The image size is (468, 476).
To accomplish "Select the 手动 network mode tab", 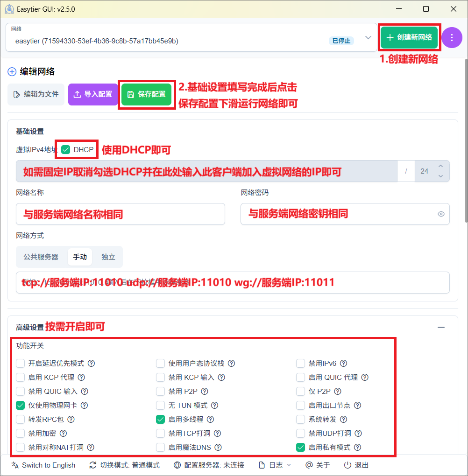I will [80, 257].
